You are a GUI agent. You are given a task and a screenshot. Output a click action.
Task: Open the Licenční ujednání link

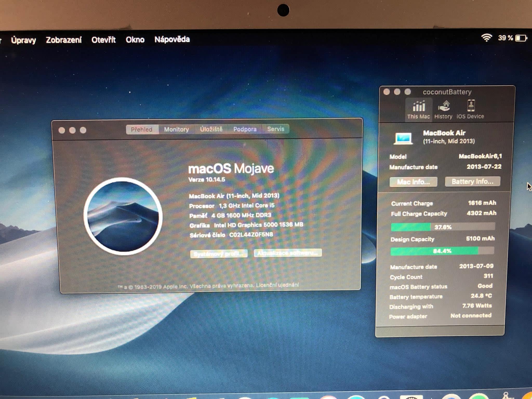coord(277,285)
